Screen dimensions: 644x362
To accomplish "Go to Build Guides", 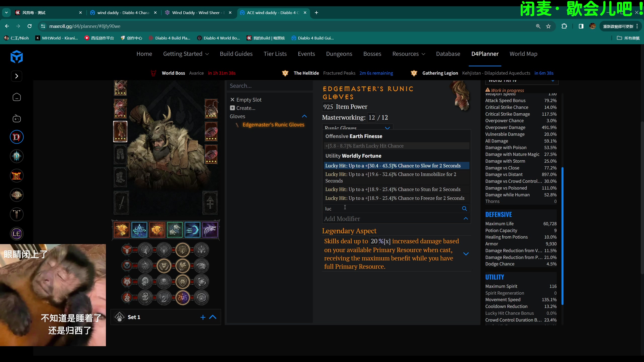I will (236, 54).
